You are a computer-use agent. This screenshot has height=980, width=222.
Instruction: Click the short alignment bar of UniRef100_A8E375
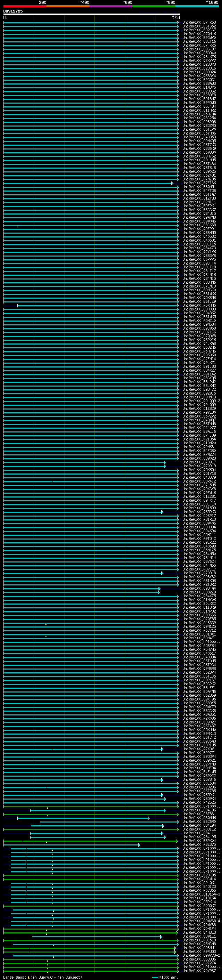72,844
